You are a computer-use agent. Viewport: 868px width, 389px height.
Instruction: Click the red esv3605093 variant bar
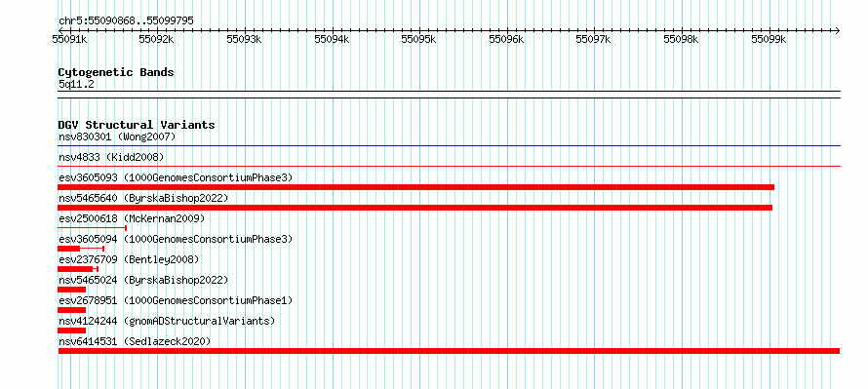415,187
